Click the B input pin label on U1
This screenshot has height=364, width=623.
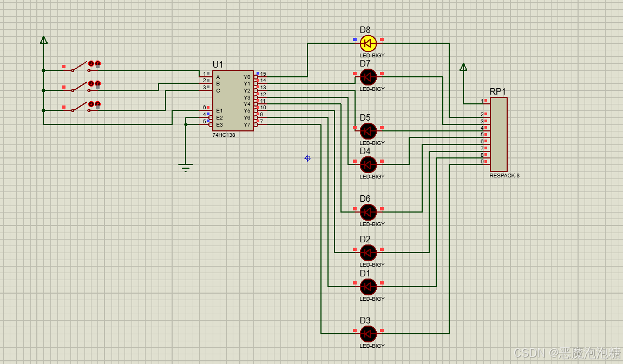click(218, 84)
